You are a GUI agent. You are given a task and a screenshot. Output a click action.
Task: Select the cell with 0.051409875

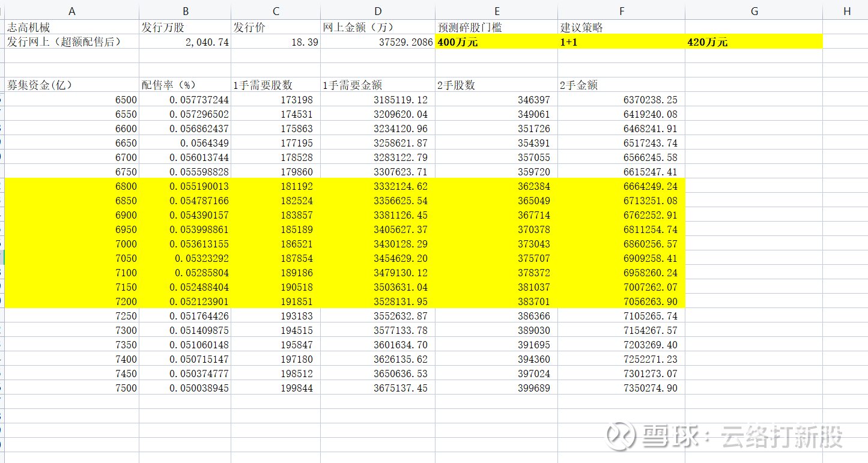click(x=185, y=330)
